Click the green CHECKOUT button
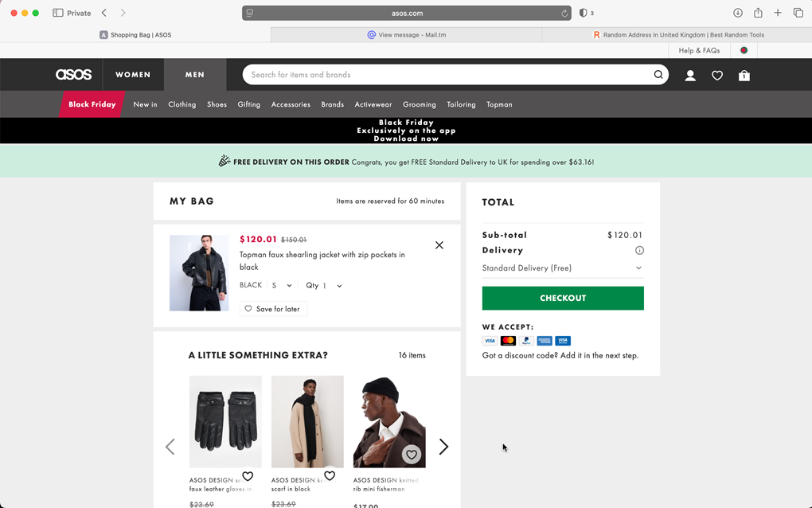 tap(563, 297)
